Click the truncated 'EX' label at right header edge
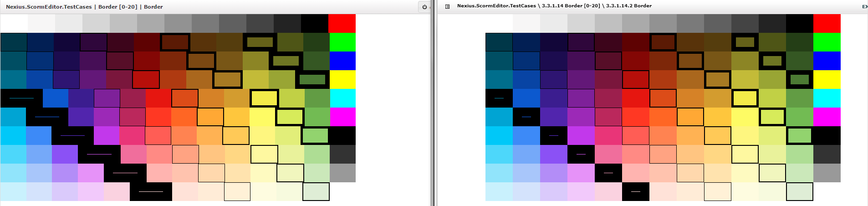 click(x=864, y=6)
